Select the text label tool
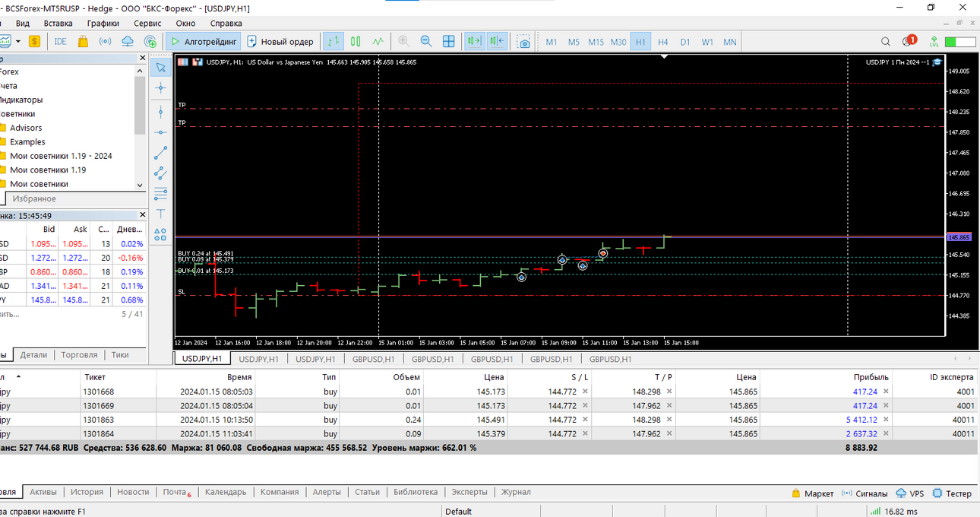Screen dimensions: 980x517 [160, 214]
